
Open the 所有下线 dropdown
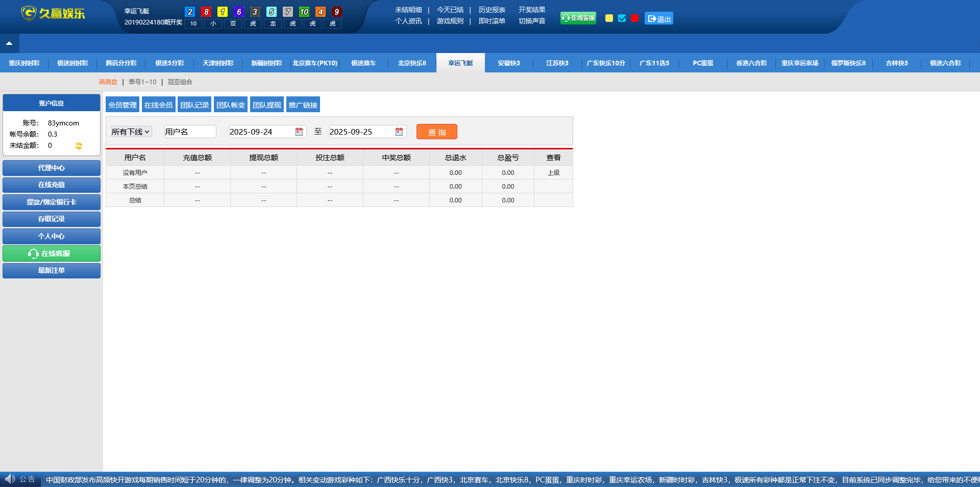(131, 132)
